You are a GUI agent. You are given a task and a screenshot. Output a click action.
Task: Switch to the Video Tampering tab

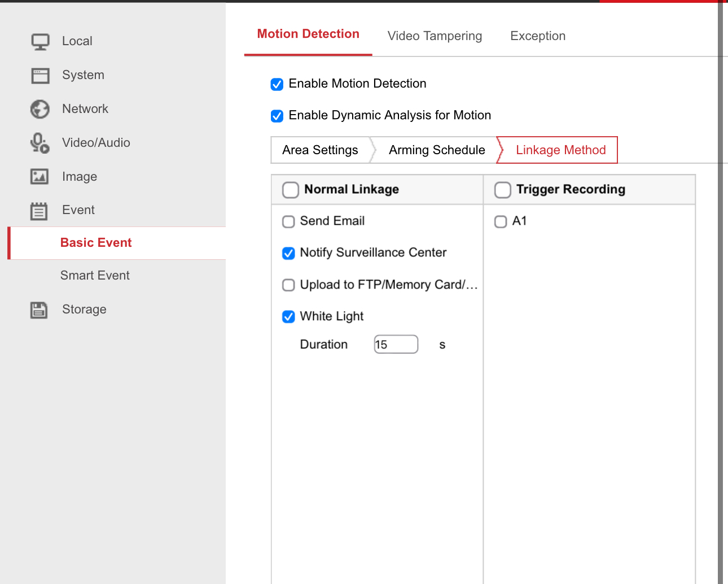tap(435, 36)
